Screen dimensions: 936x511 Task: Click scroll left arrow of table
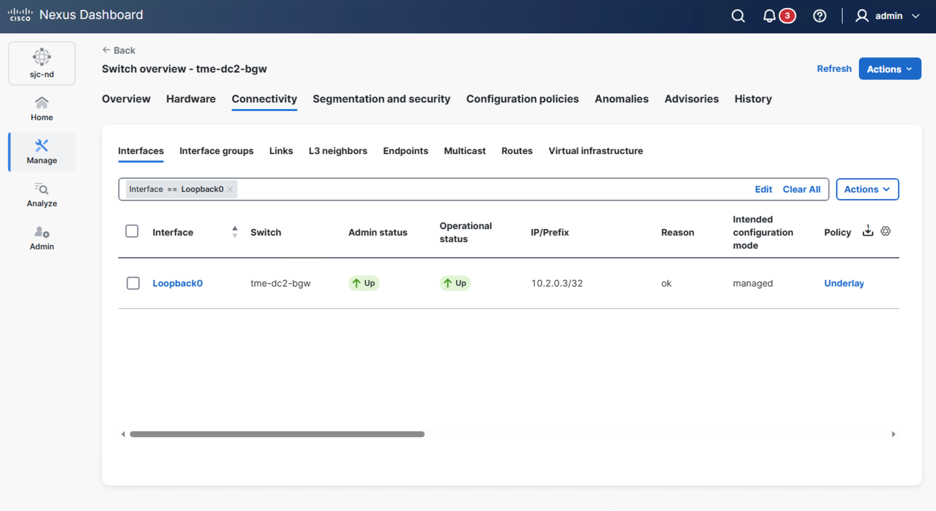point(123,434)
